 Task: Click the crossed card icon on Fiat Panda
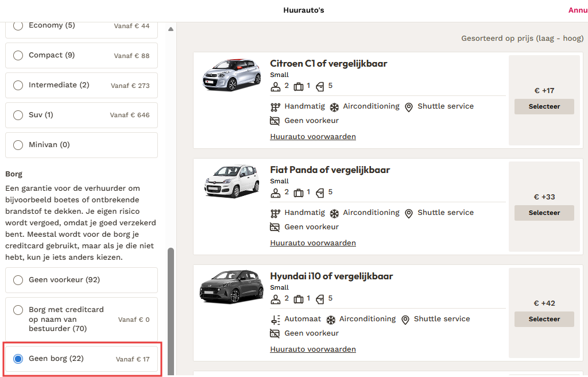pyautogui.click(x=275, y=227)
